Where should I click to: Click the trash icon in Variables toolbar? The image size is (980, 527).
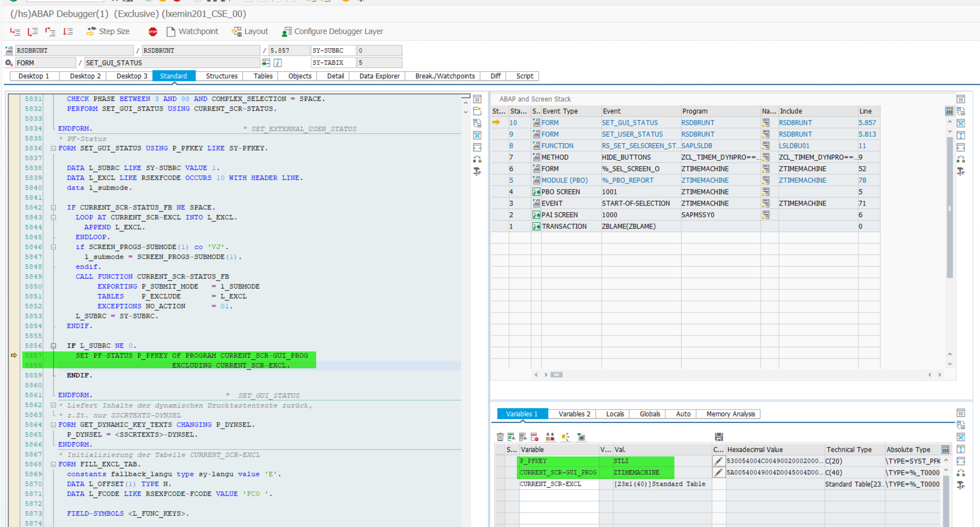pyautogui.click(x=500, y=437)
